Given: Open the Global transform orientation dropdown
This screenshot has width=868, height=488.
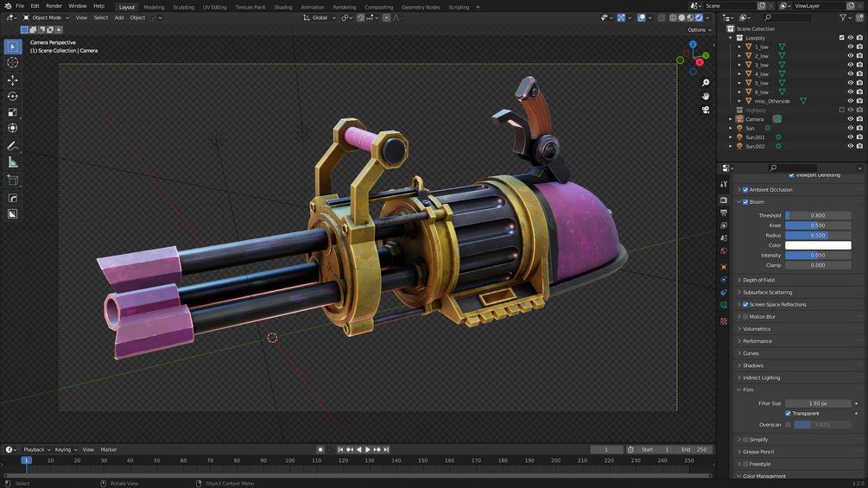Looking at the screenshot, I should (320, 17).
